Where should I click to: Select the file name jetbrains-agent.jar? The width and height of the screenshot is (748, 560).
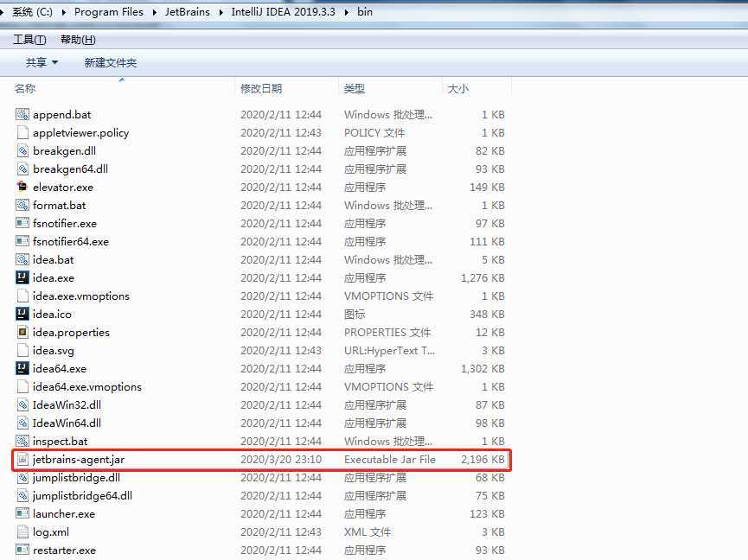(x=79, y=460)
